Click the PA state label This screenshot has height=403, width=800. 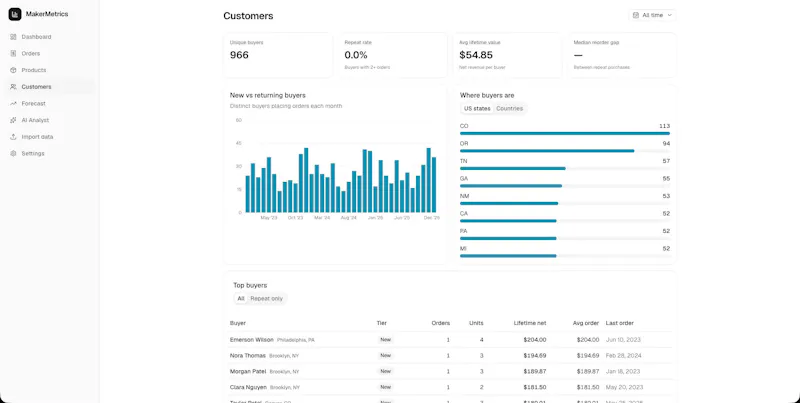463,231
